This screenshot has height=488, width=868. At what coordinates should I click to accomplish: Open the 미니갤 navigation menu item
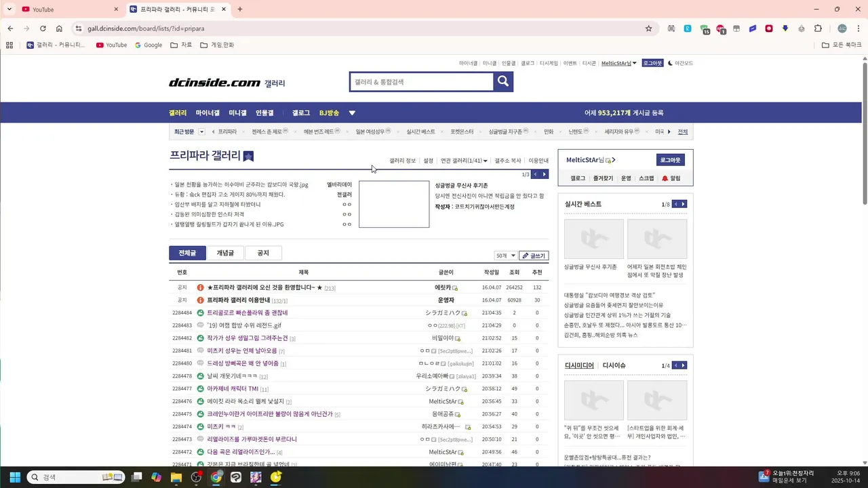(x=237, y=113)
